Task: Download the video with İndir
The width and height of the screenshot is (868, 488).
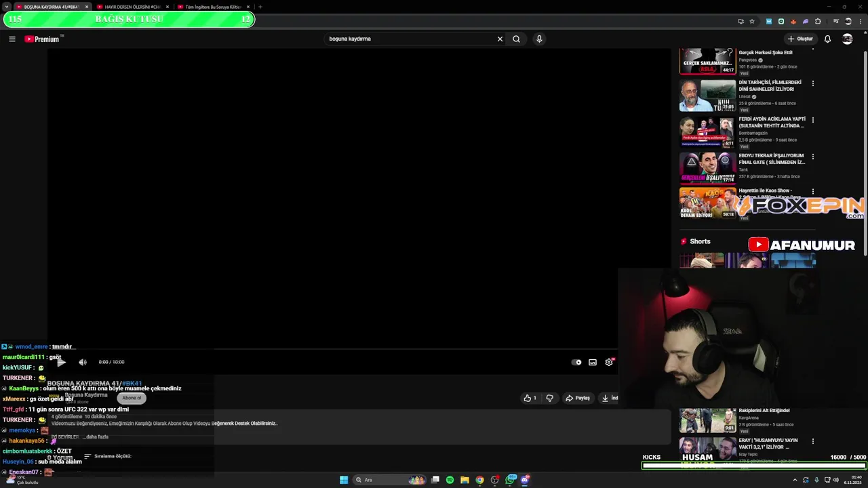Action: (x=610, y=398)
